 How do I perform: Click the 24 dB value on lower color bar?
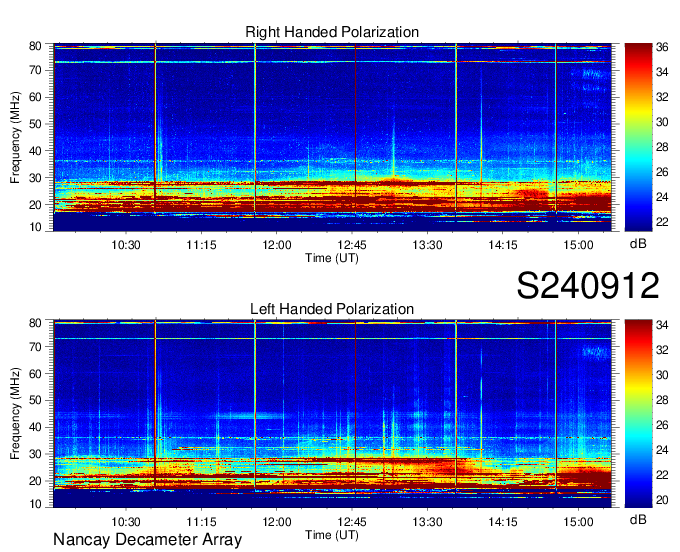662,450
